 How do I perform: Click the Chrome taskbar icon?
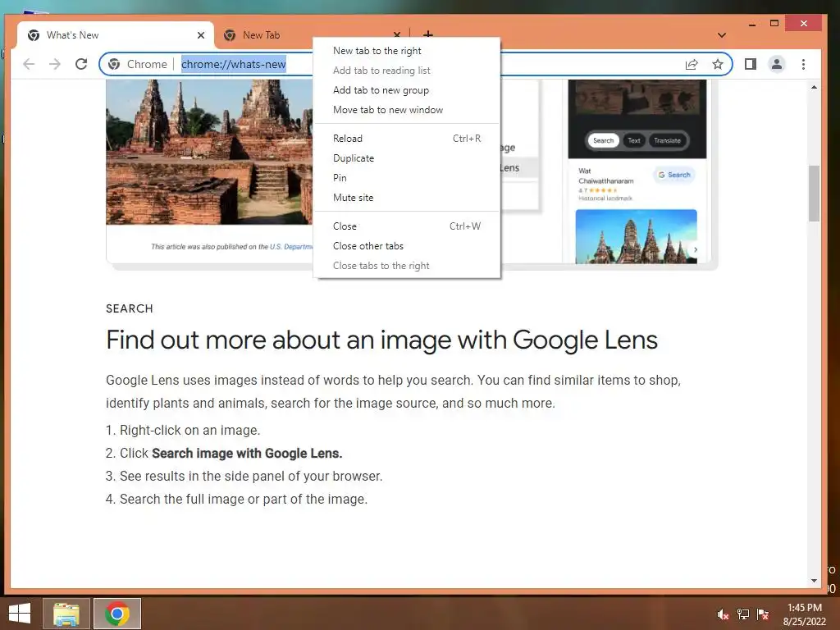[x=117, y=614]
